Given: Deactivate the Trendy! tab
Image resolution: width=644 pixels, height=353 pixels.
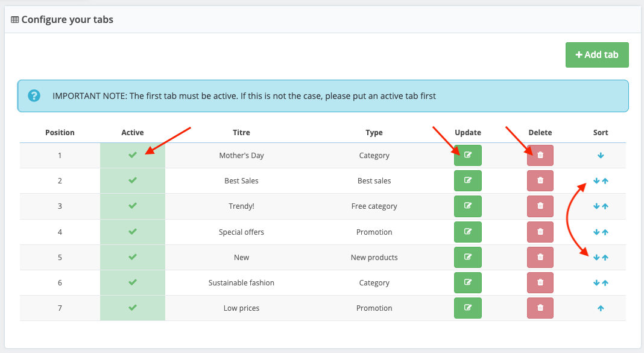Looking at the screenshot, I should (x=132, y=206).
